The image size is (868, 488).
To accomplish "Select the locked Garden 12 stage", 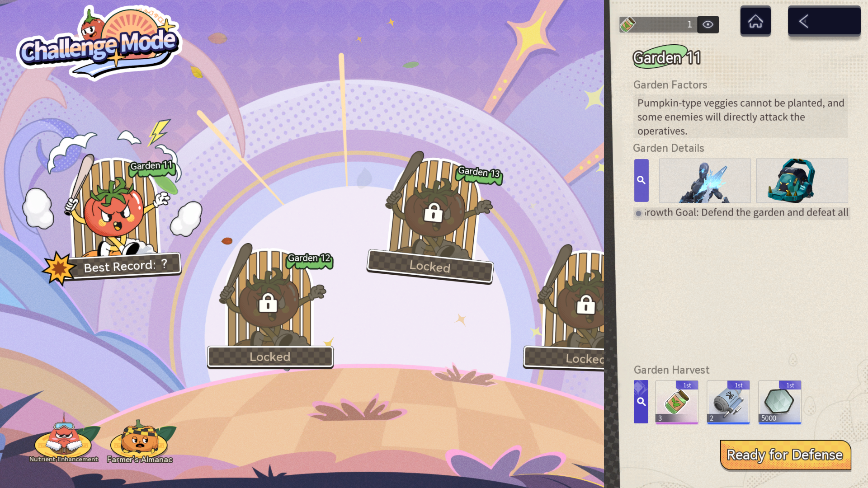I will pyautogui.click(x=270, y=303).
